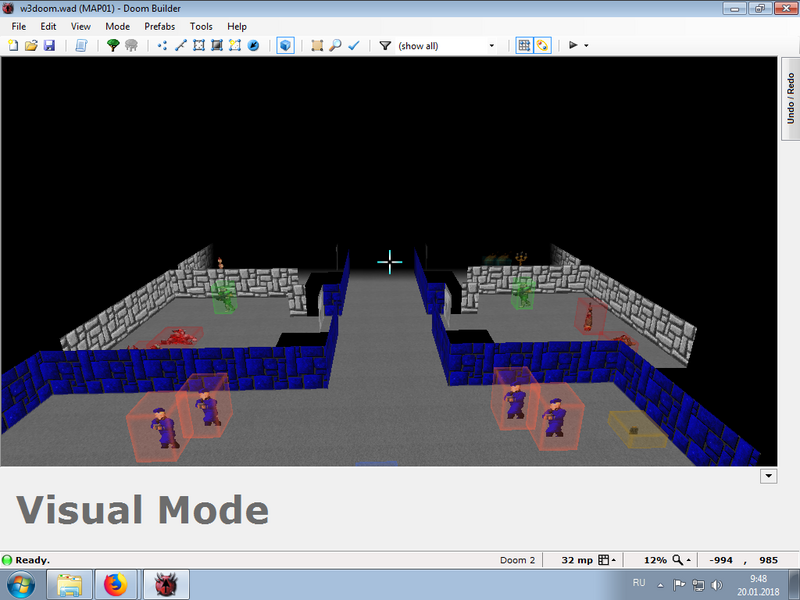This screenshot has height=600, width=800.
Task: Click the grayed-out gray tree icon
Action: pos(131,45)
